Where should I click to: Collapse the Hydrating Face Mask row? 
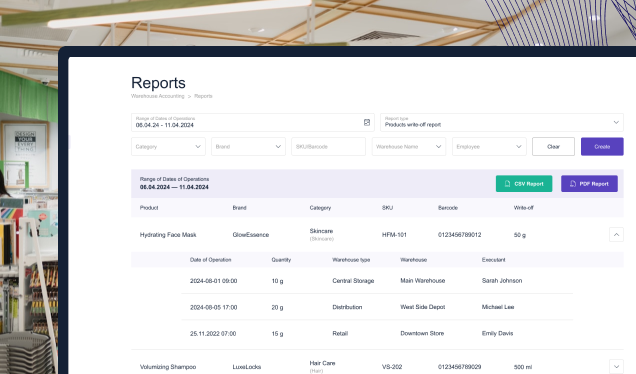616,234
